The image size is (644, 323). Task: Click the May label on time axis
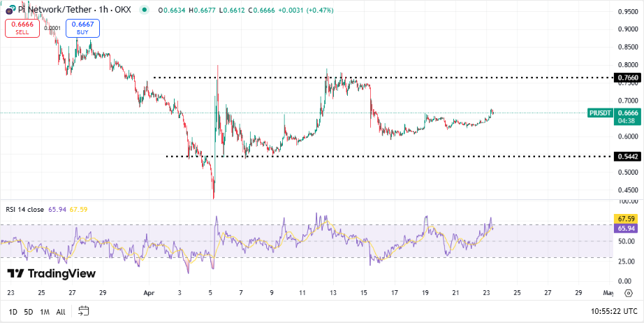(608, 293)
